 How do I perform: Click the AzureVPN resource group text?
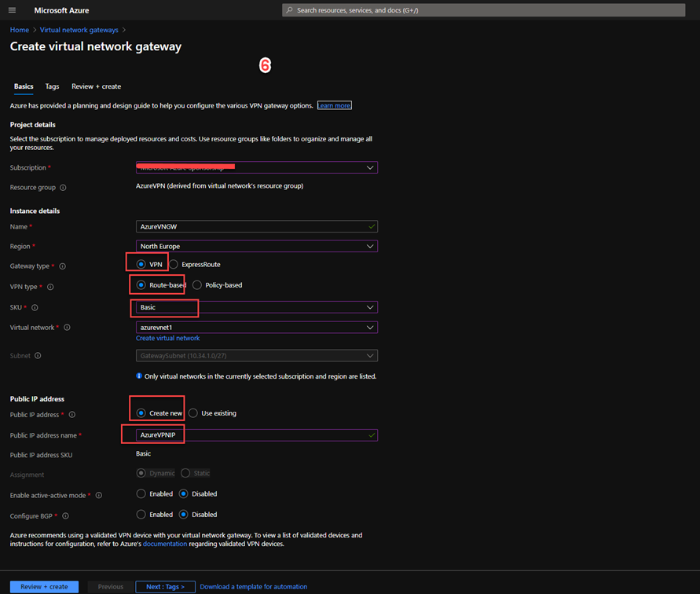coord(220,185)
